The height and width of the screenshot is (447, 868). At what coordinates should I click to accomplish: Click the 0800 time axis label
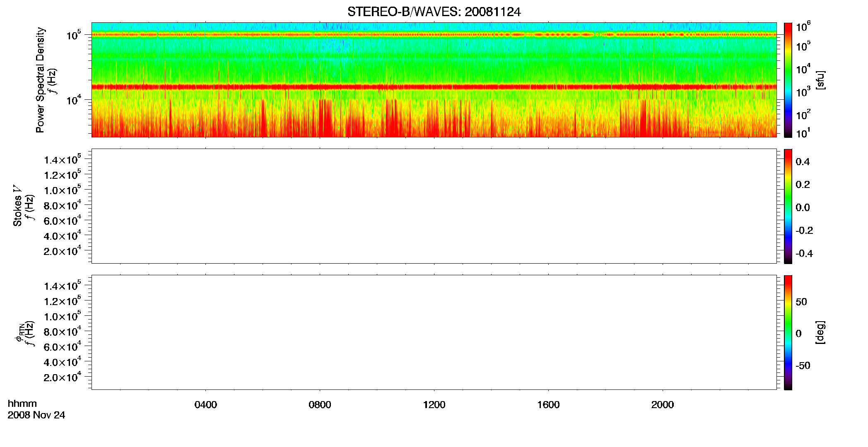(320, 405)
